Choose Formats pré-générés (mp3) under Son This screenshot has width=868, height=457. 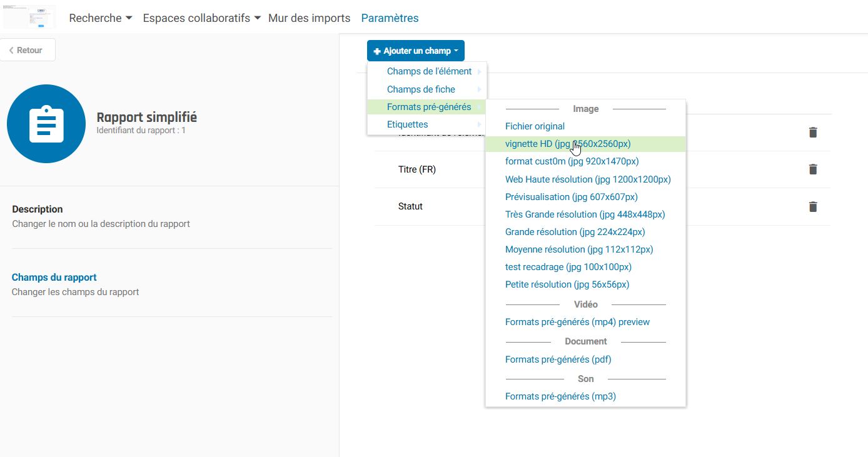(x=560, y=396)
